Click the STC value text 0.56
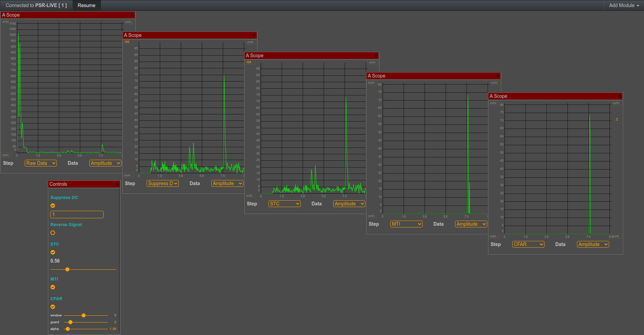 click(x=55, y=261)
